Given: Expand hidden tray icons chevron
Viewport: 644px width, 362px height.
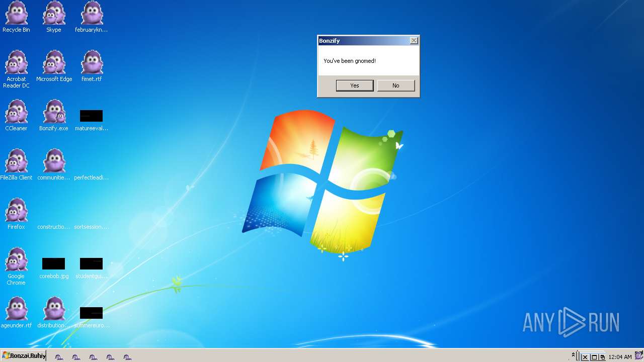Looking at the screenshot, I should tap(573, 355).
